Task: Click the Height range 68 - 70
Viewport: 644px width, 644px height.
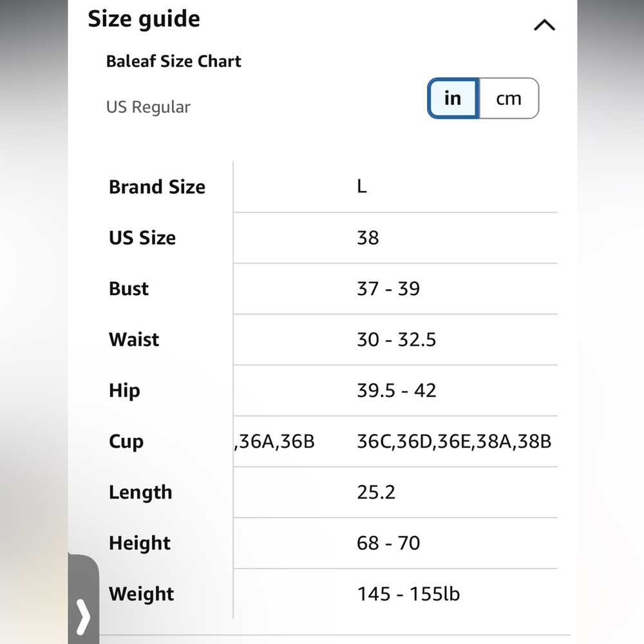Action: pos(388,543)
